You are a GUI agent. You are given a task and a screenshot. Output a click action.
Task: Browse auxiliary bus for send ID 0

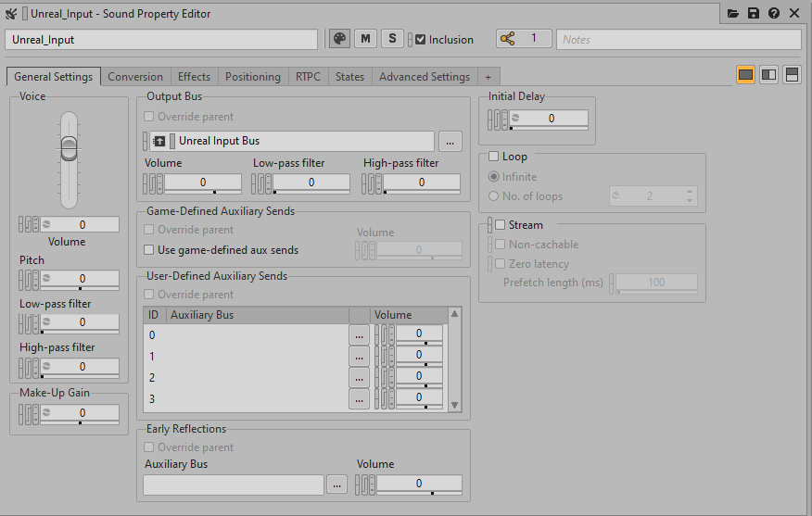click(x=359, y=335)
